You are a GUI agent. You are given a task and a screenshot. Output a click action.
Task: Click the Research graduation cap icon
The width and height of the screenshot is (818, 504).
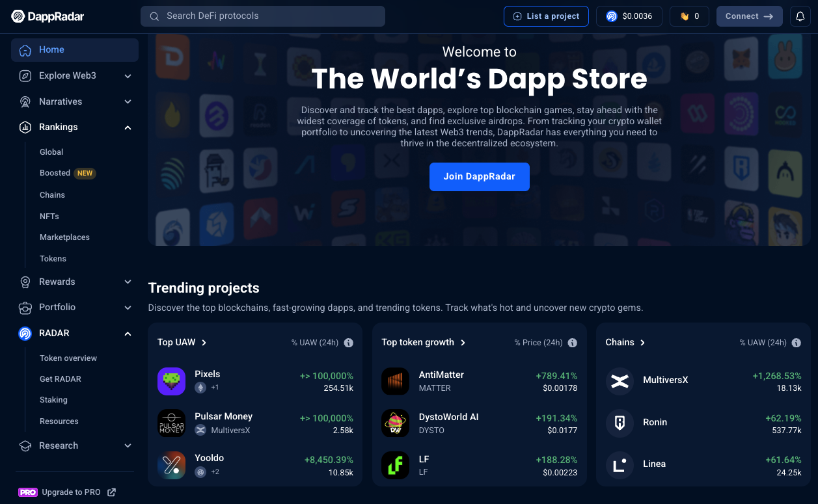pyautogui.click(x=25, y=446)
